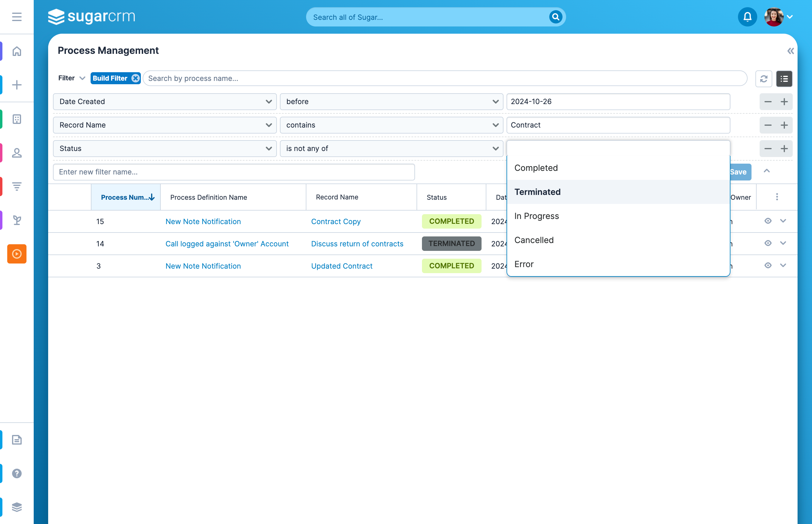This screenshot has width=812, height=524.
Task: Focus the search by process name field
Action: coord(445,78)
